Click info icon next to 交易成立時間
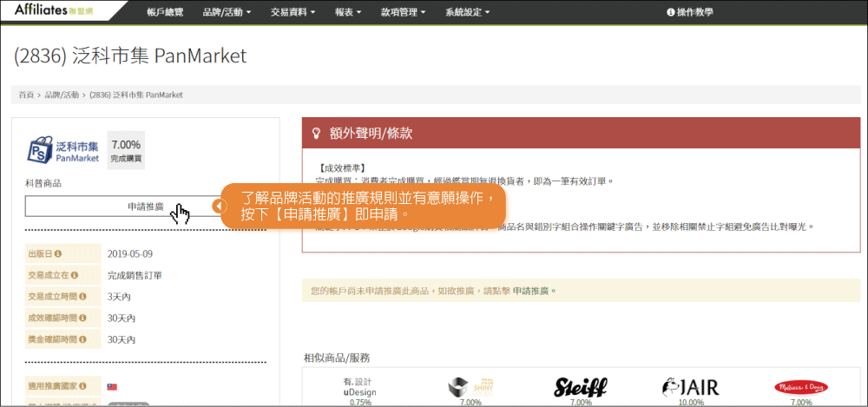This screenshot has height=407, width=868. coord(82,296)
